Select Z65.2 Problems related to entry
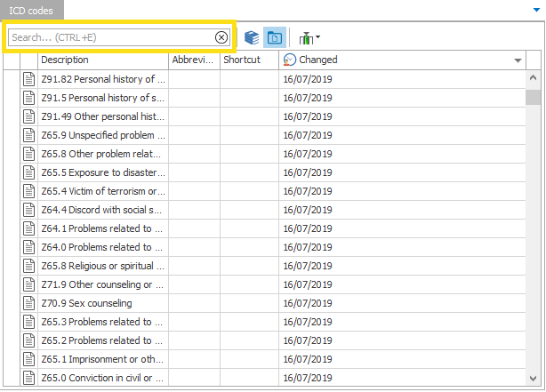 pyautogui.click(x=102, y=340)
